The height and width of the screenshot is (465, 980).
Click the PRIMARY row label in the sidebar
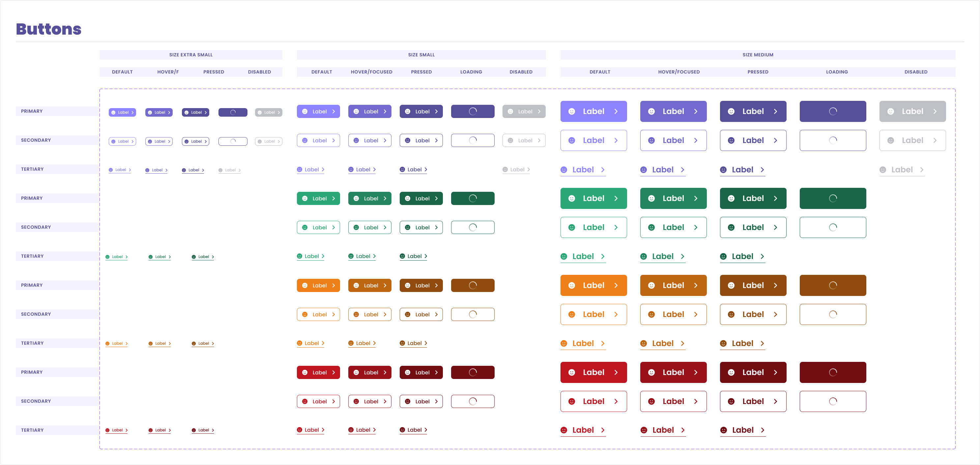32,111
